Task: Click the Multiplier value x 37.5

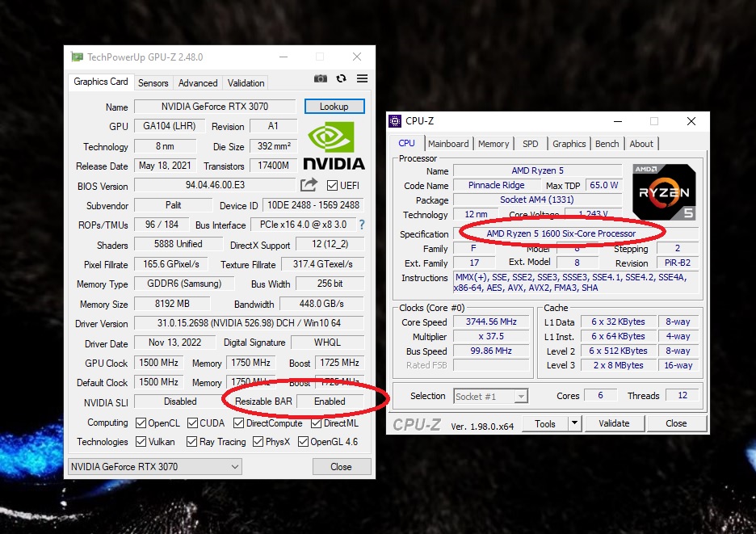Action: (x=491, y=336)
